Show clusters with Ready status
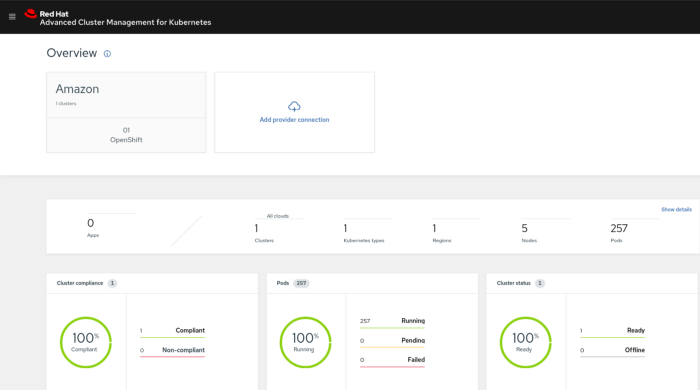Viewport: 700px width, 390px height. [612, 331]
